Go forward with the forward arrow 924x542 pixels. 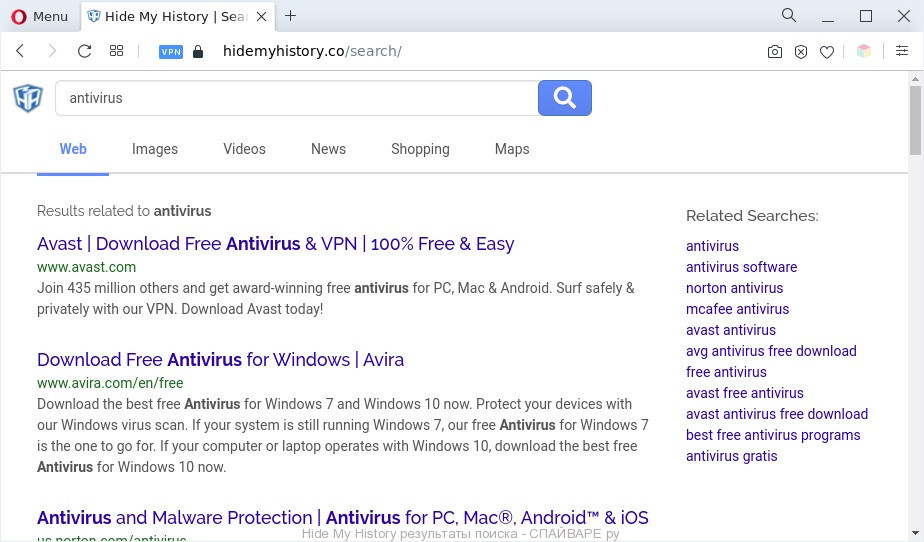(x=52, y=51)
